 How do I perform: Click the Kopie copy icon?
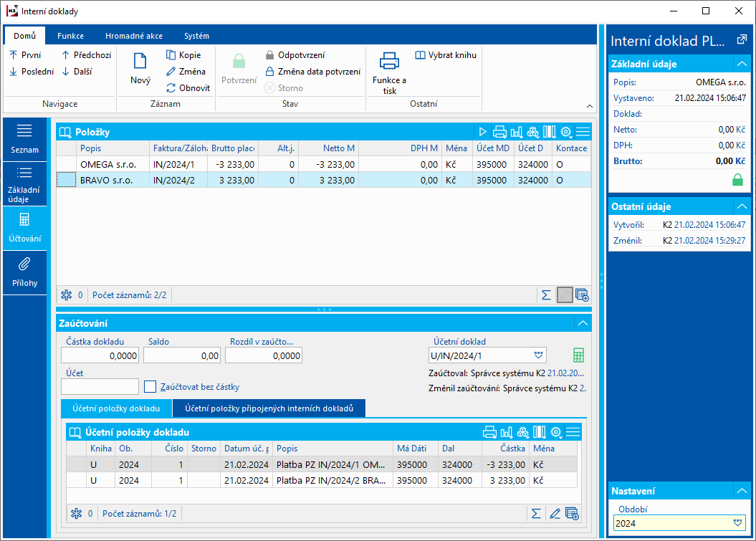click(171, 55)
